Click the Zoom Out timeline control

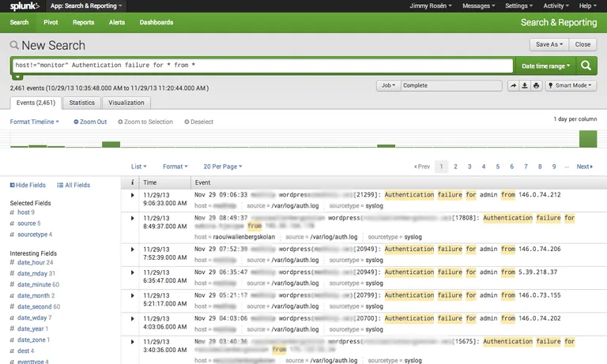pyautogui.click(x=90, y=122)
